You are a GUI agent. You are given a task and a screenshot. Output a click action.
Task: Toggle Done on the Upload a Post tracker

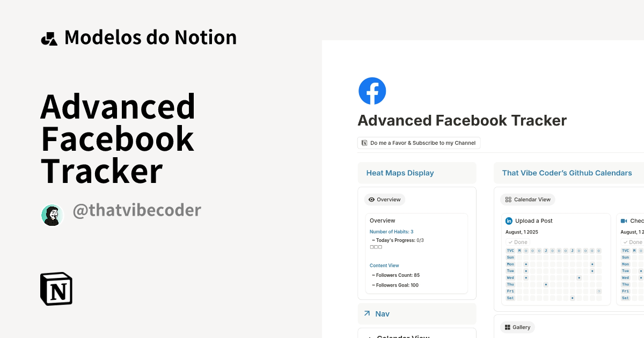(517, 242)
